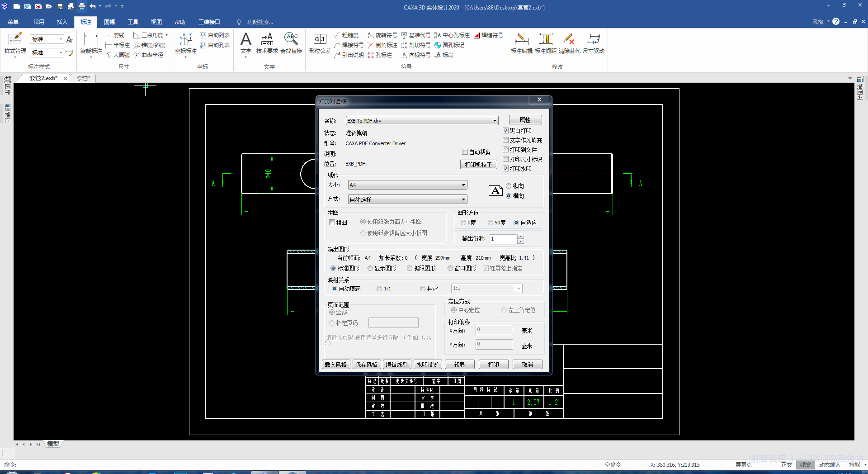Open the 风格 style dropdown at top right

pyautogui.click(x=821, y=22)
